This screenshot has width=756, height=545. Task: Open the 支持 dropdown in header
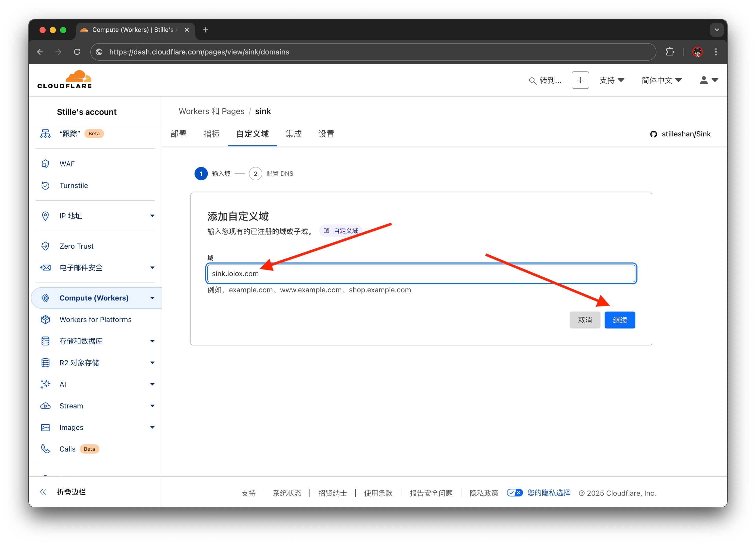[612, 80]
